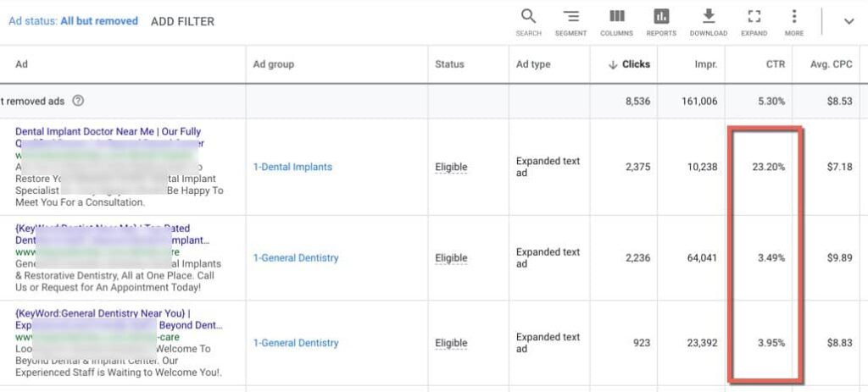Select the total 8,536 clicks cell
The image size is (868, 392).
[638, 102]
